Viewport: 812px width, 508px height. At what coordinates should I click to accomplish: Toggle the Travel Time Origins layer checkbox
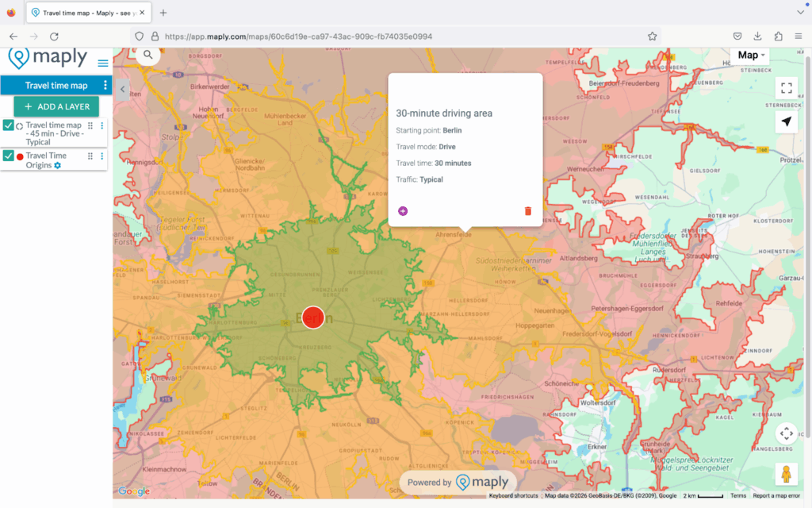click(9, 156)
